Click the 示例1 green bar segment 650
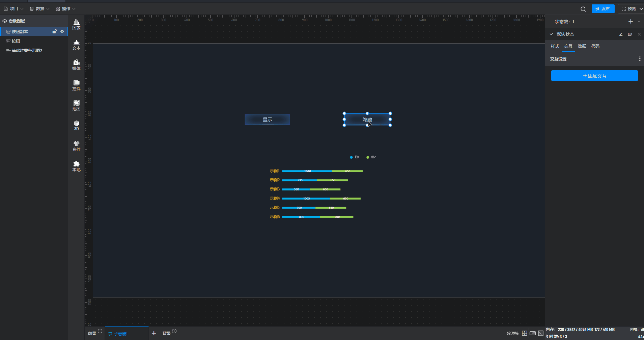The width and height of the screenshot is (644, 340). pos(347,171)
